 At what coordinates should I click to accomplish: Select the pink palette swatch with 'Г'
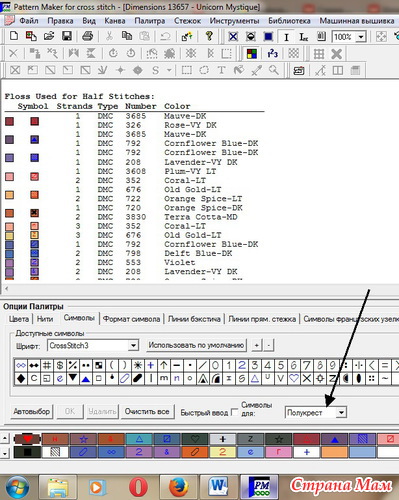[x=279, y=452]
